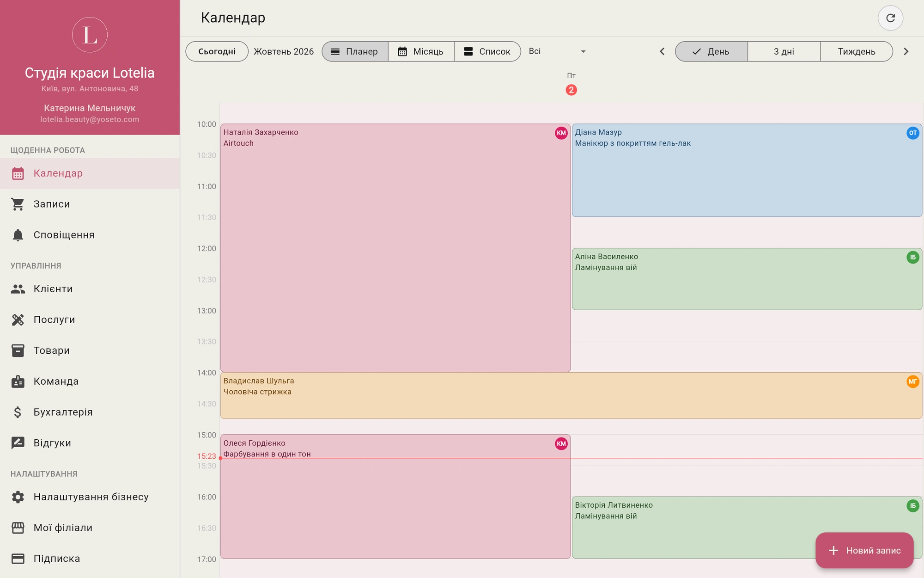Open Вікторія Литвиненко Ламінування вій appointment

(x=747, y=527)
